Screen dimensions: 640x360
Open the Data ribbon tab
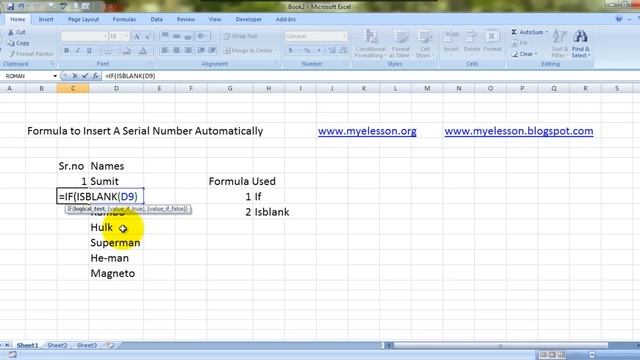(156, 19)
